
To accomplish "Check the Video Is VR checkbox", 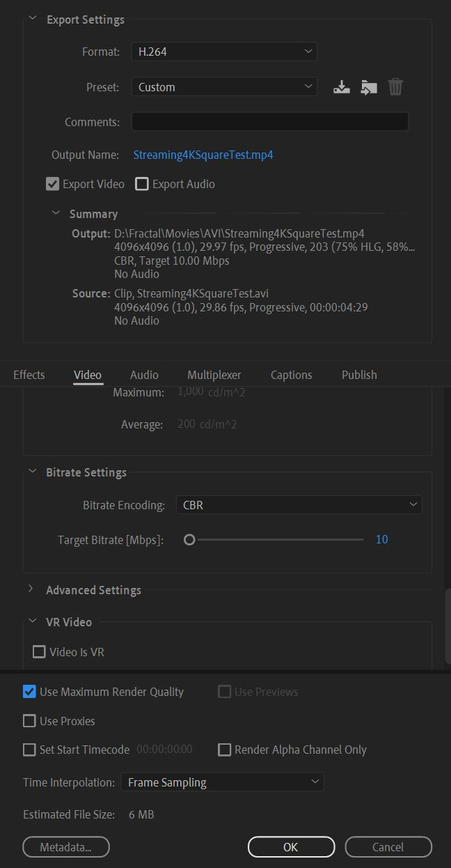I will 39,651.
